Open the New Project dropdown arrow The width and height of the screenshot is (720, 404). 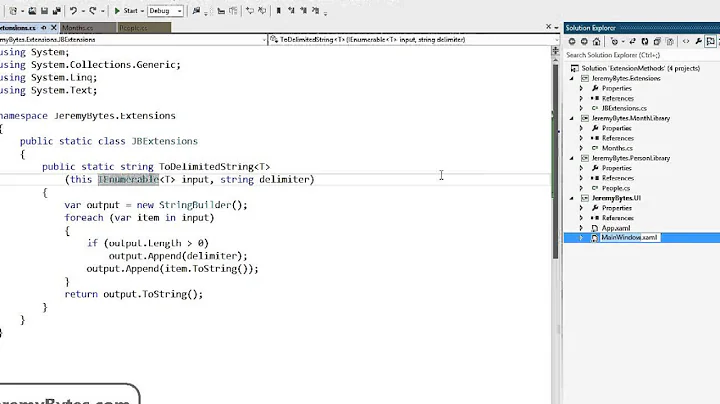coord(22,11)
